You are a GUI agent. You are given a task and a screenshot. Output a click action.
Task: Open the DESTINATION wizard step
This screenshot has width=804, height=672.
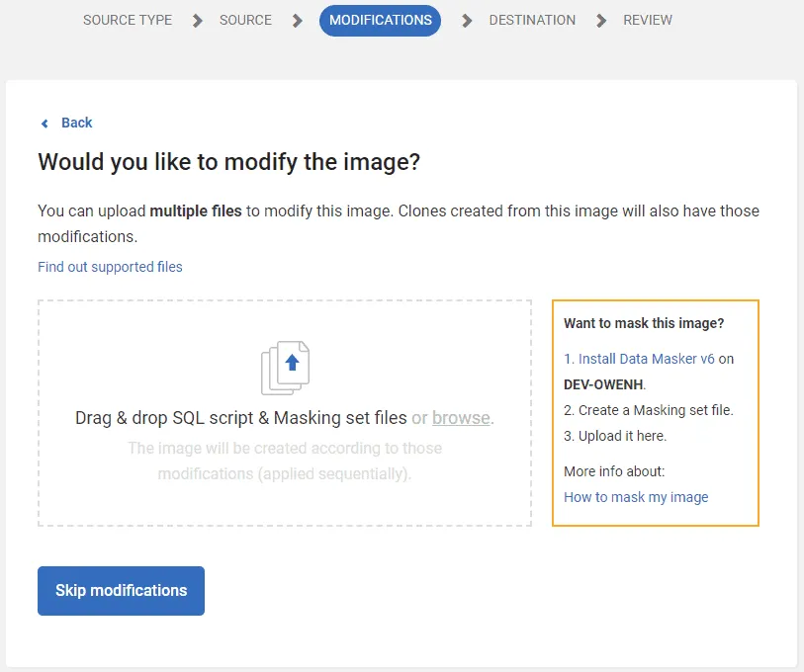click(532, 20)
